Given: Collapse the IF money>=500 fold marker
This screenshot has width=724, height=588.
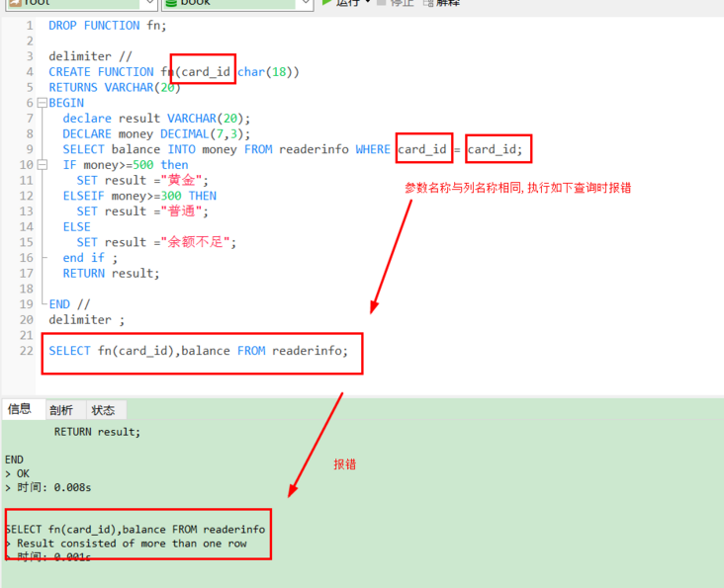Looking at the screenshot, I should 42,165.
